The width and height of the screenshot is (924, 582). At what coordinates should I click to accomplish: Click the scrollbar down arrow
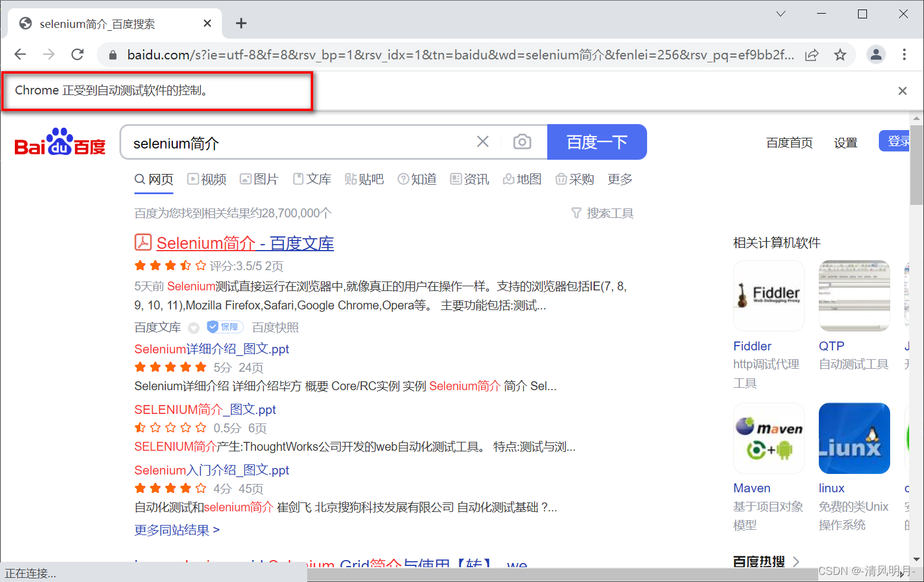point(916,559)
